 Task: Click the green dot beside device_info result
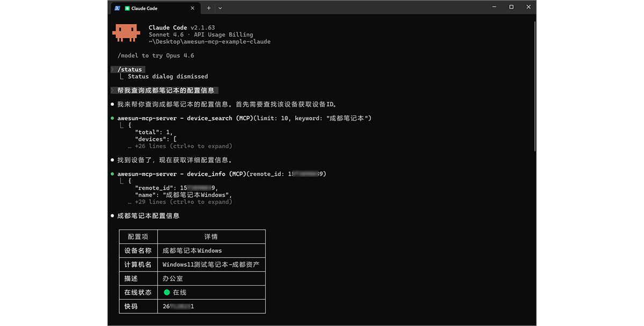click(x=112, y=173)
